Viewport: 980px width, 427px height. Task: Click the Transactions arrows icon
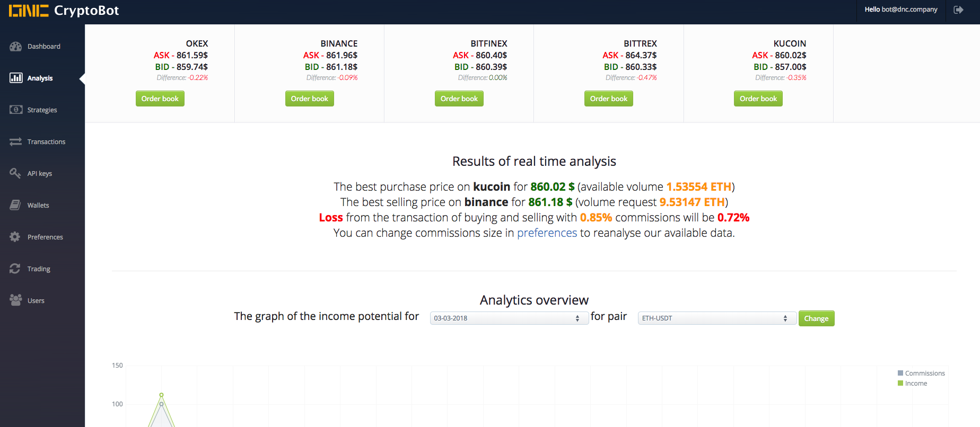click(15, 141)
